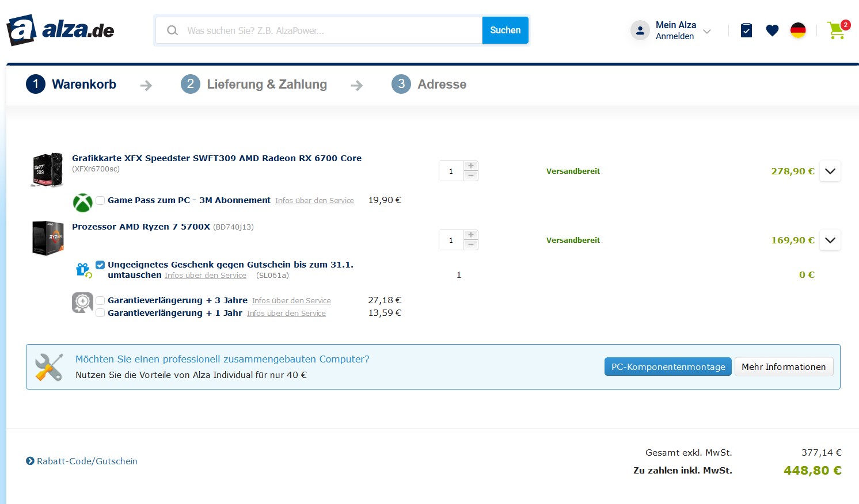Click the gift exchange icon
The width and height of the screenshot is (859, 504).
pos(84,270)
